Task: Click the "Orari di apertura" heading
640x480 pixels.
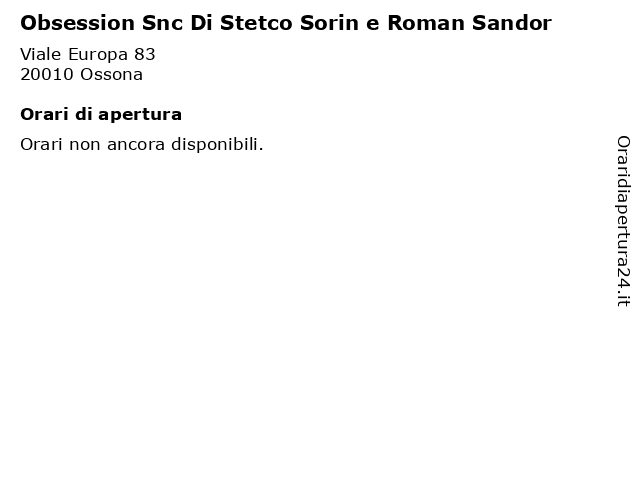Action: (x=101, y=115)
